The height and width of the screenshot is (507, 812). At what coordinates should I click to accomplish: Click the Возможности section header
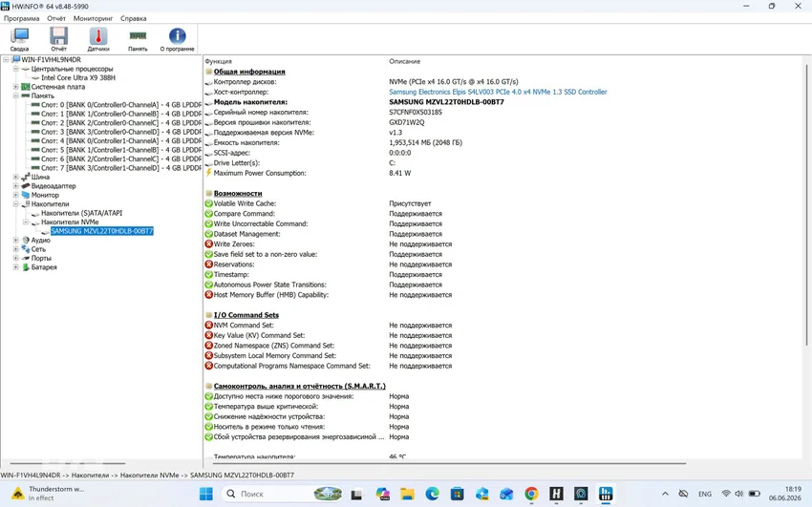[x=238, y=193]
